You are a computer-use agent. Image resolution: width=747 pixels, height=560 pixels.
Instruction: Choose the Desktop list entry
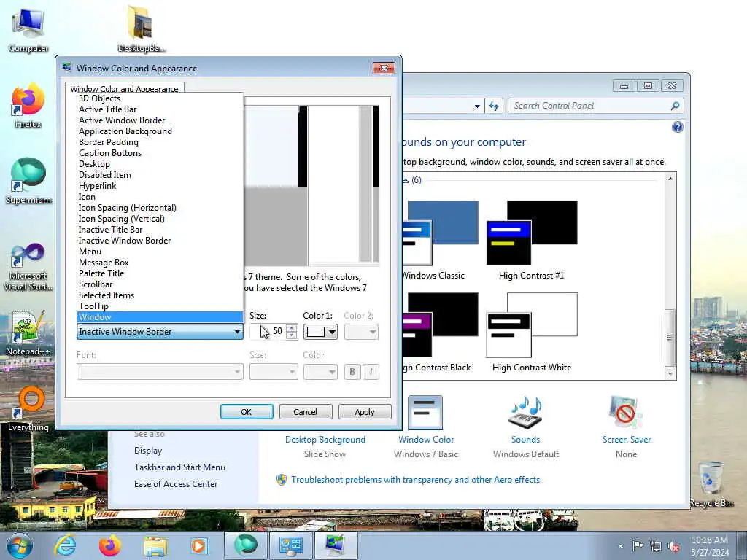point(160,164)
